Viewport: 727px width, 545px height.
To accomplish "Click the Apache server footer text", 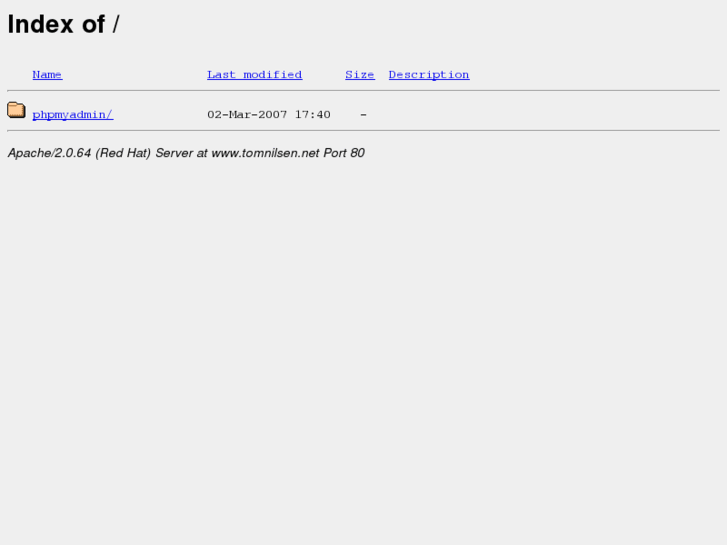I will (186, 153).
